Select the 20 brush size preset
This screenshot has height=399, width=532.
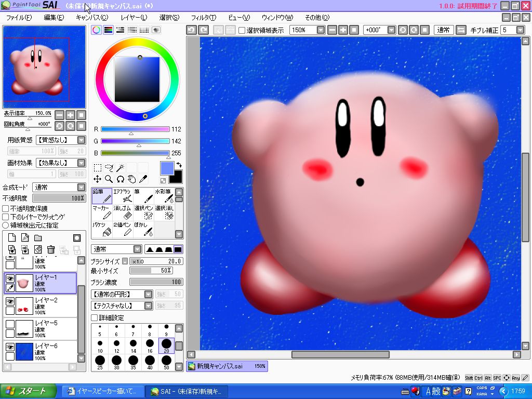point(166,345)
